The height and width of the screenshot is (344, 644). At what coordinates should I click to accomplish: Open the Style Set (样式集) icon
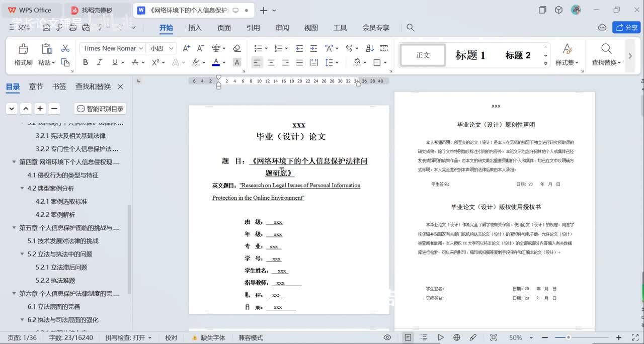coord(567,49)
